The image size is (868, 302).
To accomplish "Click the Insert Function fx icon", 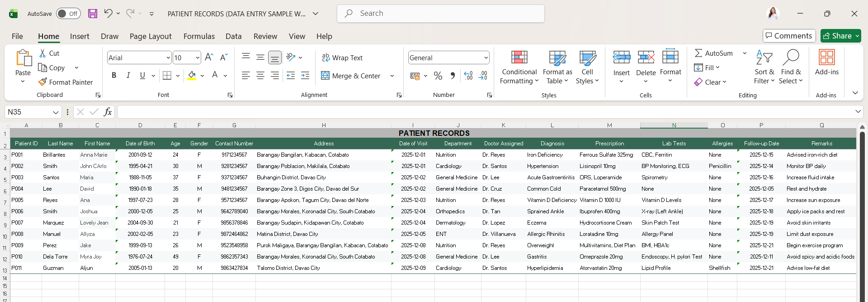I will [x=108, y=112].
